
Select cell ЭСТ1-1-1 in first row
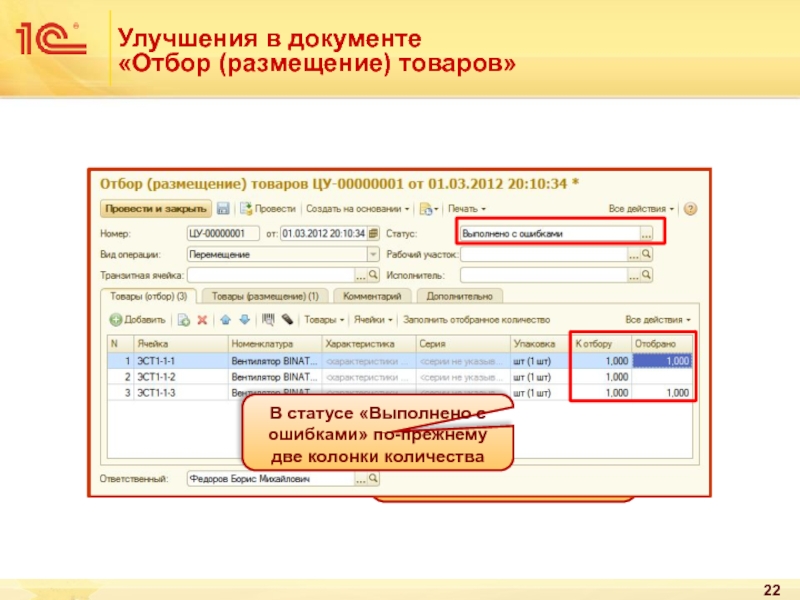point(181,361)
